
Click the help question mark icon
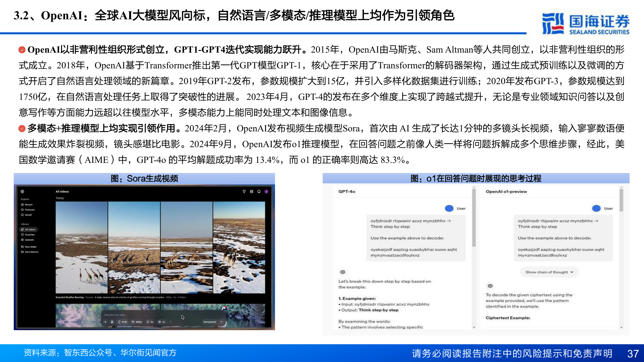click(171, 322)
